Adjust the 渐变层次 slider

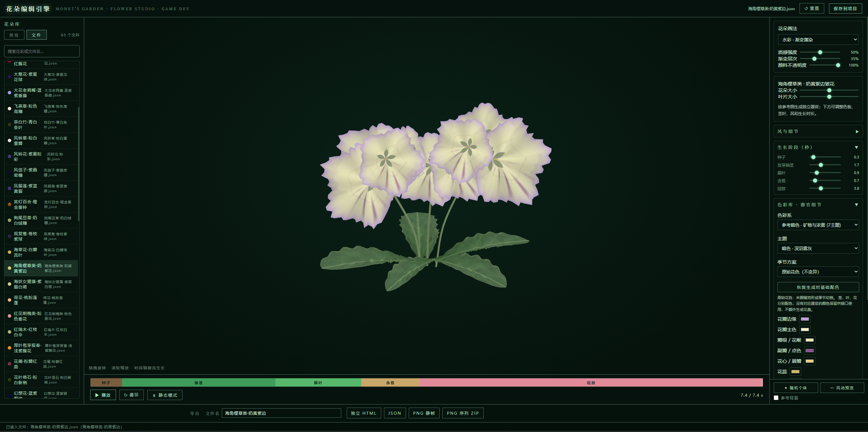[820, 59]
